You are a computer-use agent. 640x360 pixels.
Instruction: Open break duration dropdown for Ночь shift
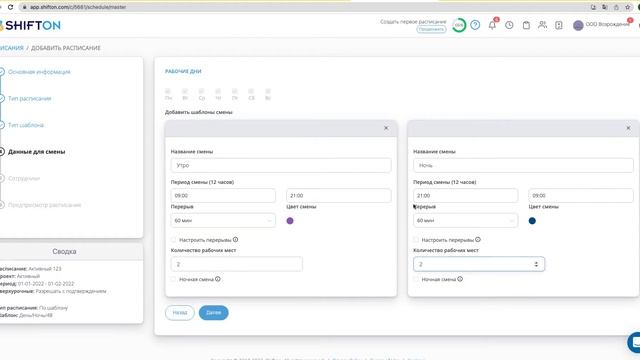[465, 220]
